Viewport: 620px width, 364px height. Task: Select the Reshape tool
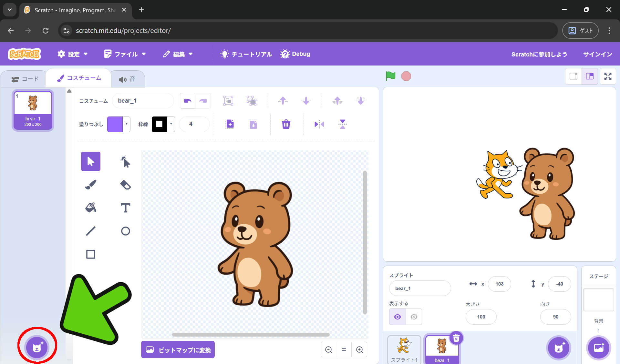click(125, 161)
